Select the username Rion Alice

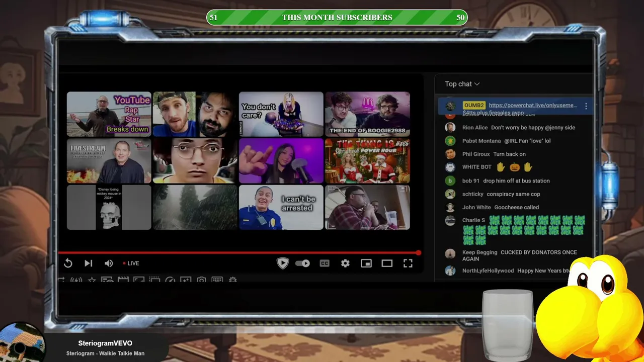pyautogui.click(x=475, y=128)
